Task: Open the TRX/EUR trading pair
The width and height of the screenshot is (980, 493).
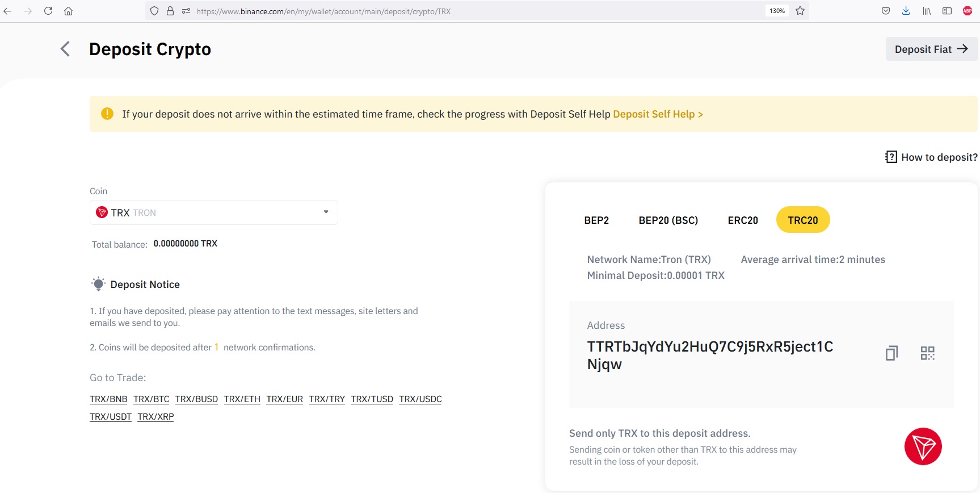Action: [x=285, y=399]
